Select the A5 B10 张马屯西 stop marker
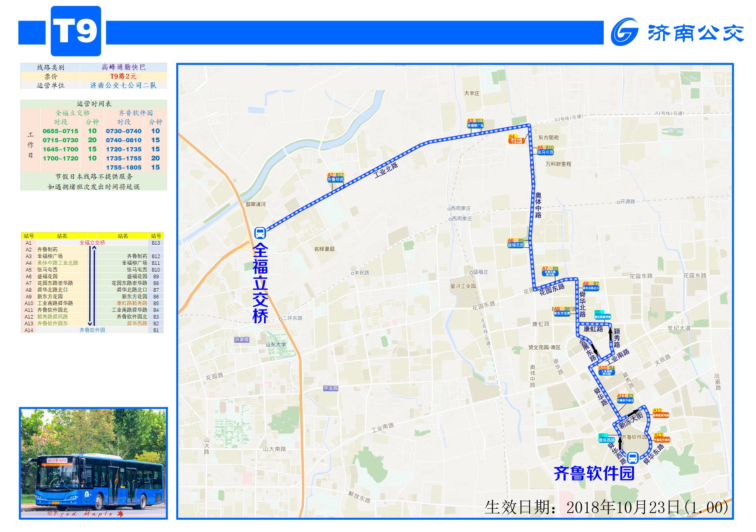Screen dimensions: 756x532 pyautogui.click(x=545, y=150)
